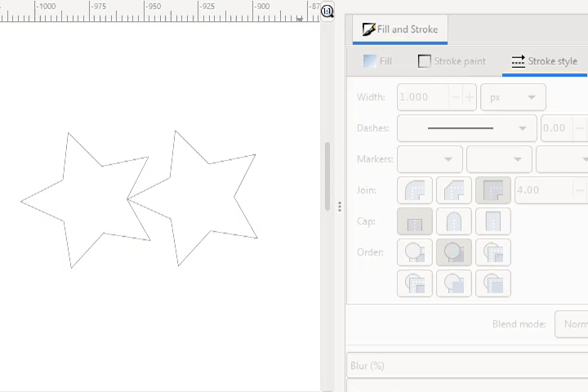This screenshot has width=588, height=392.
Task: Click the zoom 1:1 icon
Action: (x=327, y=11)
